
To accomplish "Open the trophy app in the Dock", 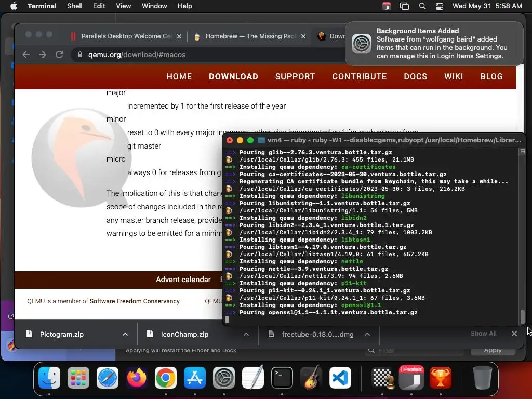I will coord(441,378).
